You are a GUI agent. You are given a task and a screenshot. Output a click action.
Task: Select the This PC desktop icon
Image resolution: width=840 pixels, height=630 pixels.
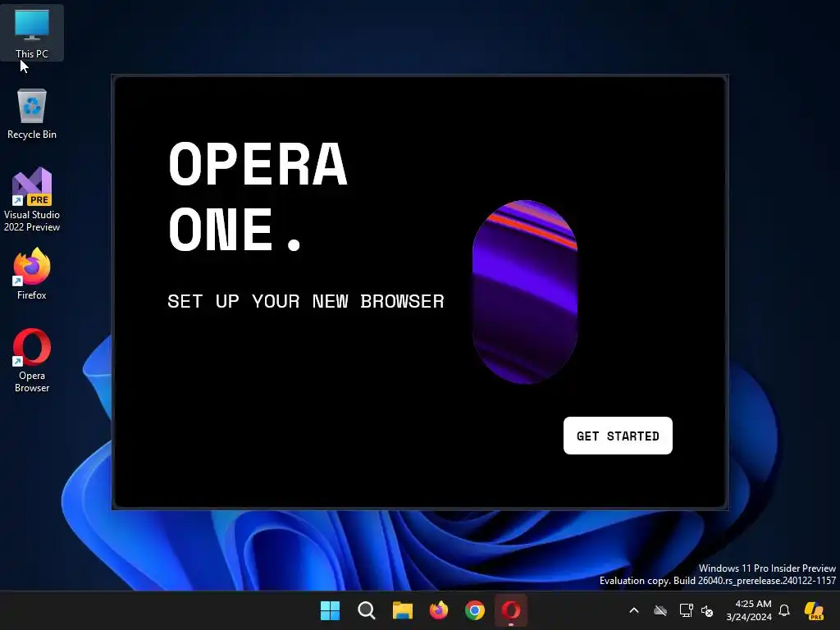pos(32,33)
